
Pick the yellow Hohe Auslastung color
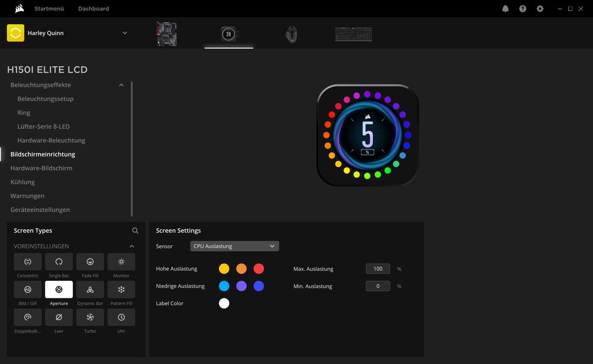click(x=224, y=269)
